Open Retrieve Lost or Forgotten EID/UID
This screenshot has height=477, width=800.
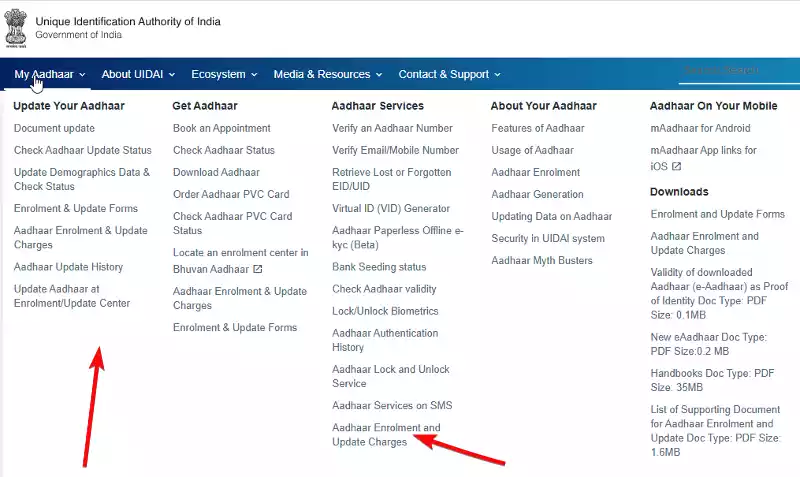click(392, 179)
